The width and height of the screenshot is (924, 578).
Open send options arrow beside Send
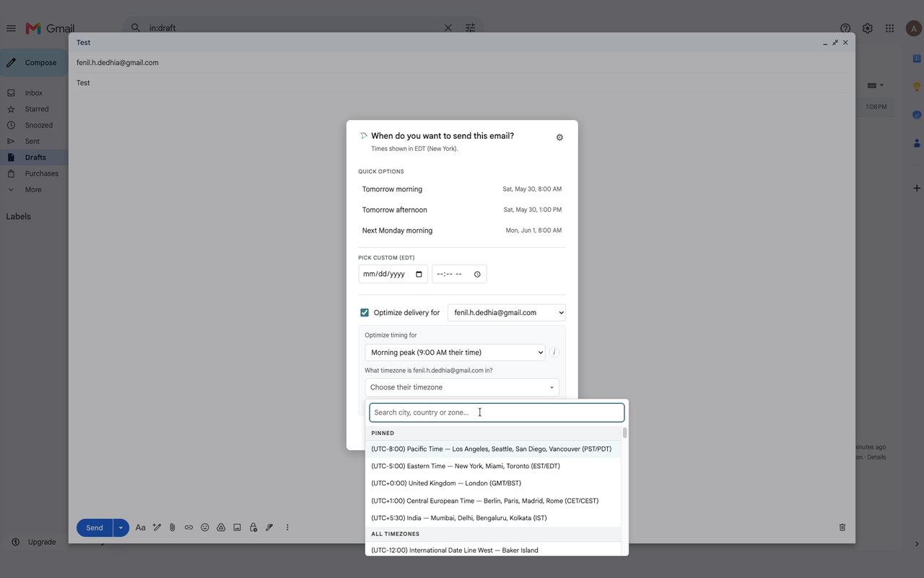[x=121, y=527]
